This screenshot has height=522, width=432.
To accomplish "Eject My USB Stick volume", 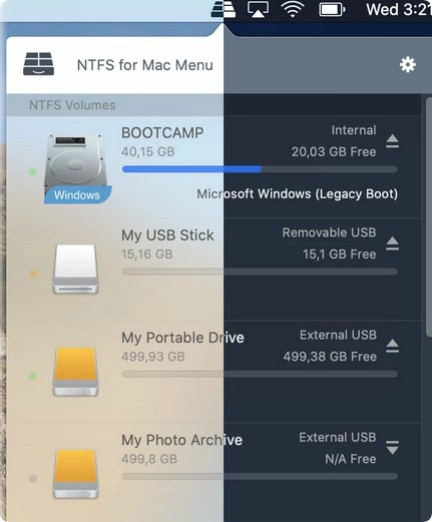I will coord(392,243).
